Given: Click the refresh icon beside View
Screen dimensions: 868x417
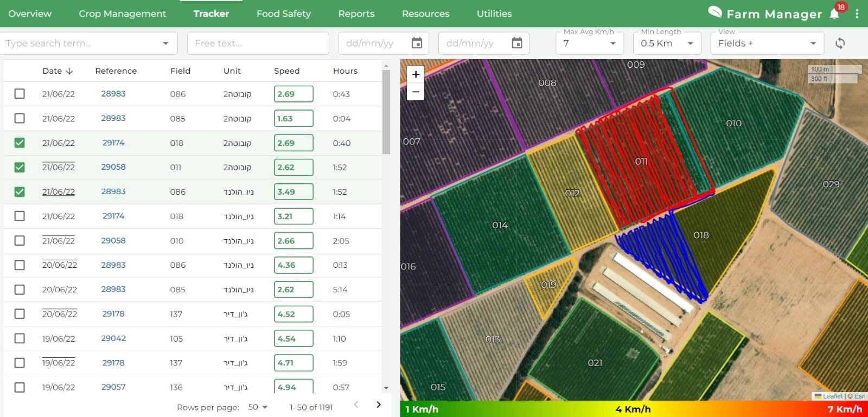Looking at the screenshot, I should click(840, 43).
